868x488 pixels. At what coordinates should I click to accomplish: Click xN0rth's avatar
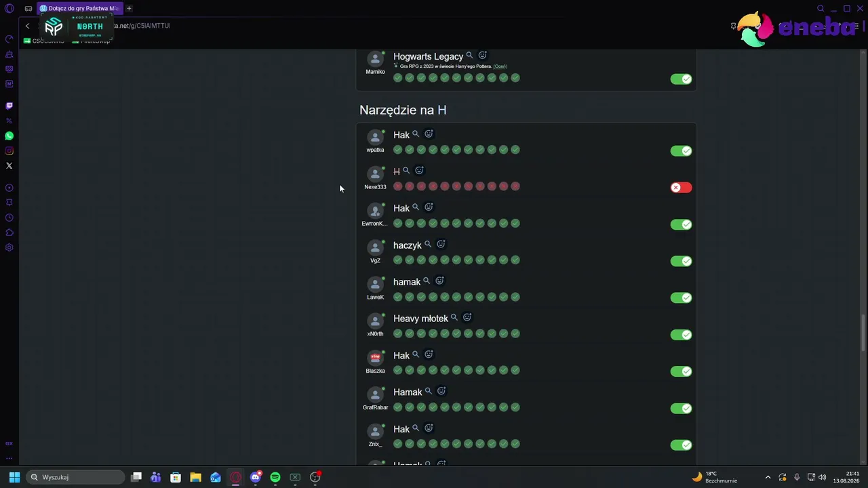(375, 321)
